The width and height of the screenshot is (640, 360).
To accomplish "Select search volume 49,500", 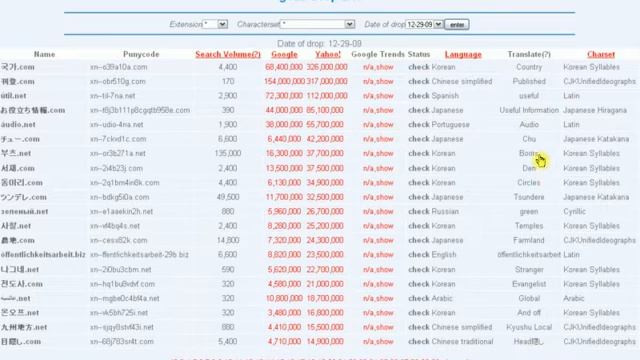I will [228, 197].
